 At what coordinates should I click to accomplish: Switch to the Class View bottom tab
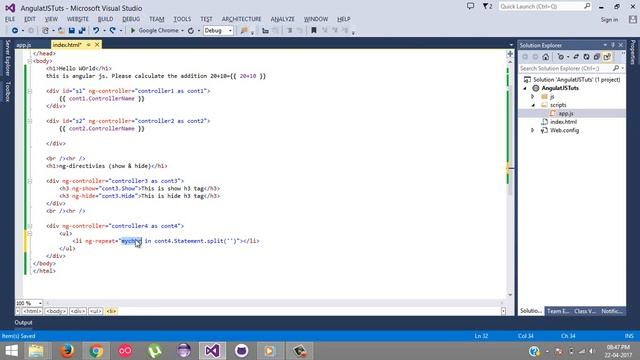tap(585, 311)
